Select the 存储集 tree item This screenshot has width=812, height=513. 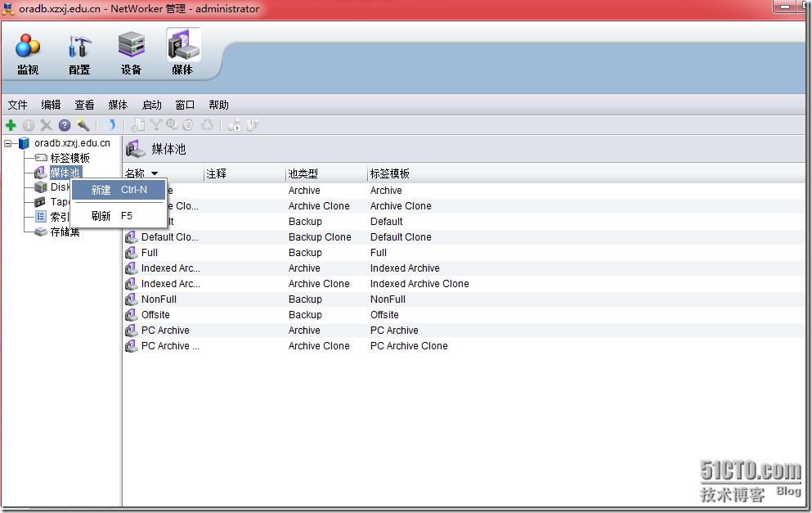[65, 232]
